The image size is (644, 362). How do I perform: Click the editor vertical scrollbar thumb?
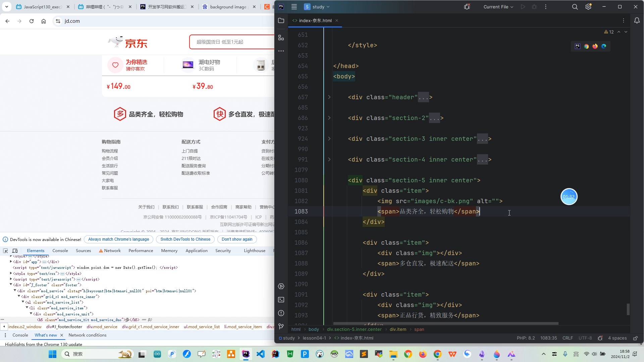click(x=628, y=309)
